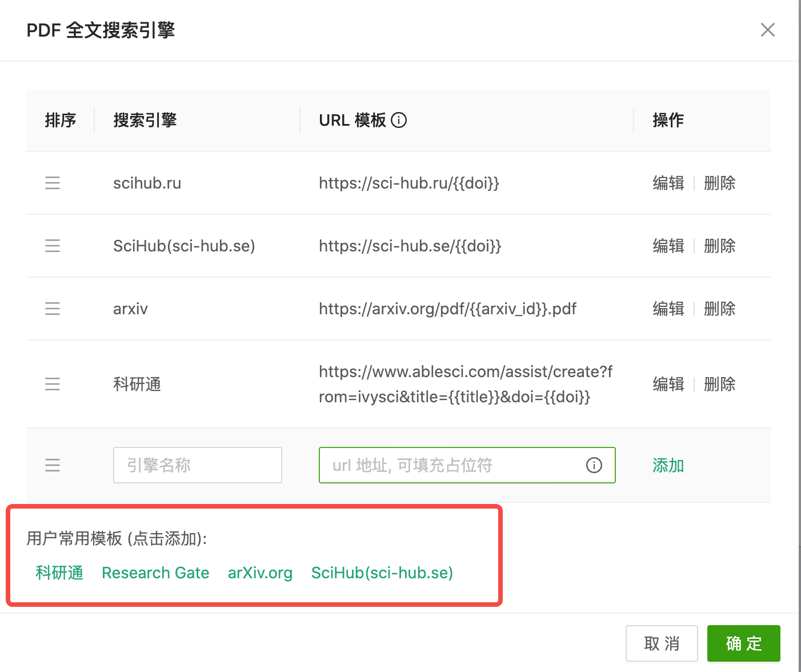The image size is (801, 672).
Task: Click the drag handle for arxiv row
Action: tap(53, 309)
